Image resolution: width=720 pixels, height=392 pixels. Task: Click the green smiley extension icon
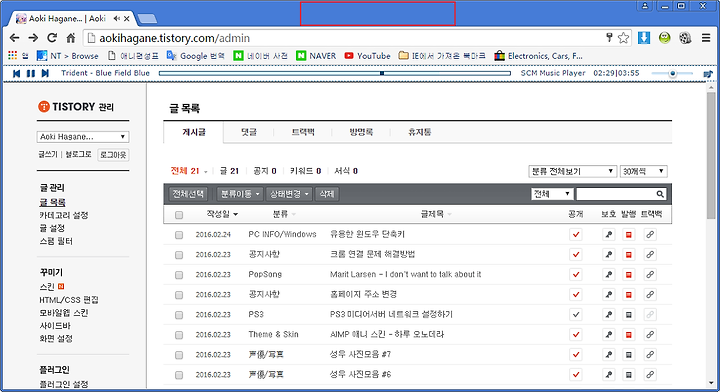664,38
